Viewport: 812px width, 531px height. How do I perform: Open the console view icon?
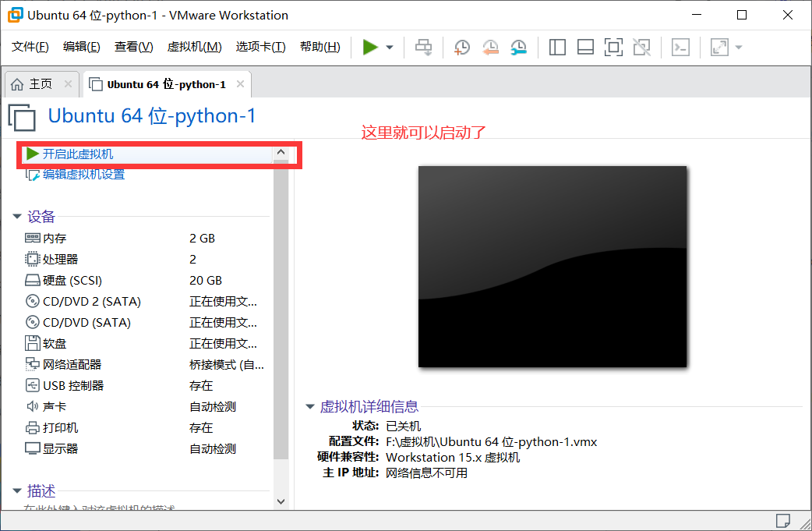tap(680, 47)
